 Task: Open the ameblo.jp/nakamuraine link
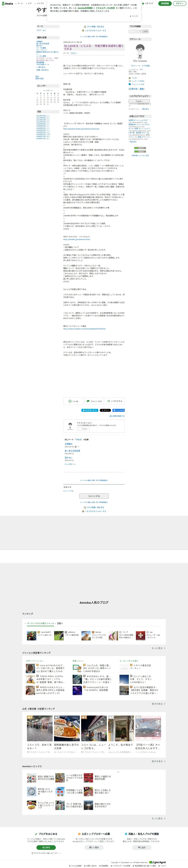[x=77, y=239]
